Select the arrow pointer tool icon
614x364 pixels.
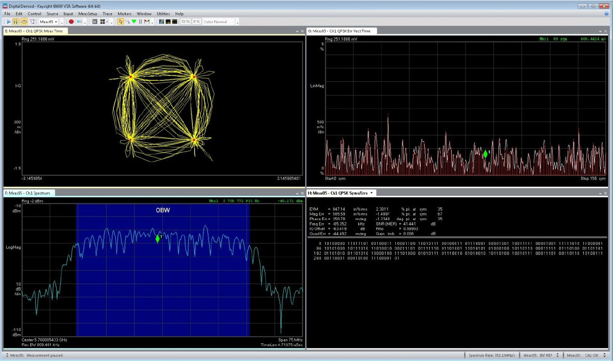tap(121, 21)
